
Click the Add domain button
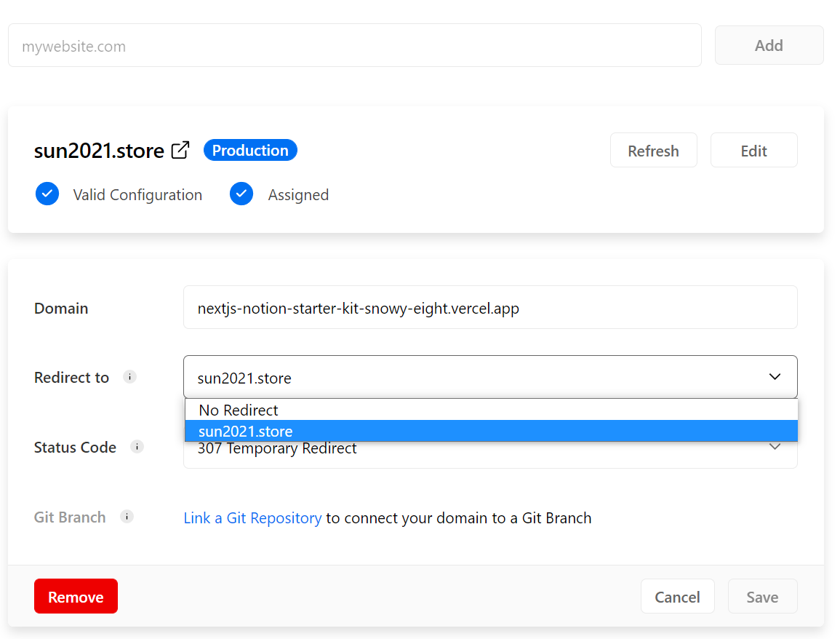(769, 46)
